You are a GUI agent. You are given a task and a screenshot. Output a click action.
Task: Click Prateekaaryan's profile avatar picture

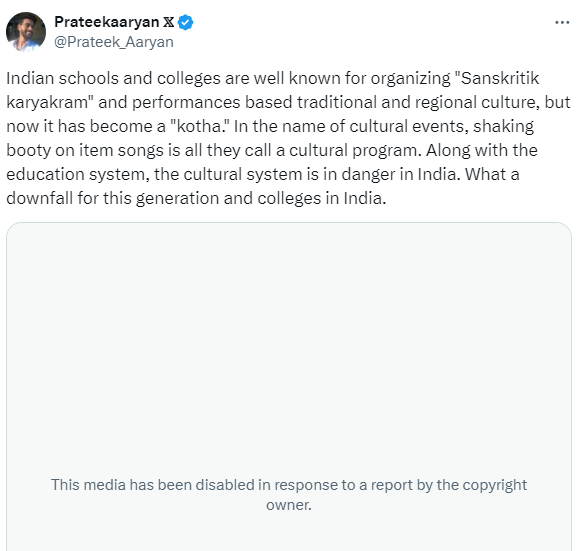coord(26,32)
